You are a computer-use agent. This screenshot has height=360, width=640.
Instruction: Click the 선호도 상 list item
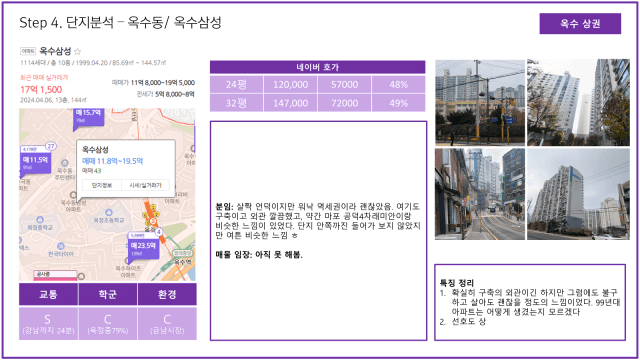pos(469,322)
